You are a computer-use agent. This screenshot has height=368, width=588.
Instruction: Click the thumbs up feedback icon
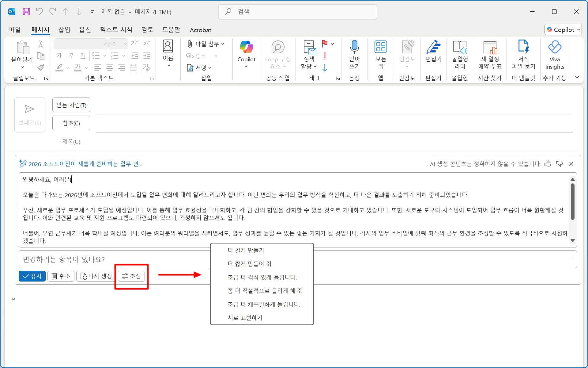[548, 164]
